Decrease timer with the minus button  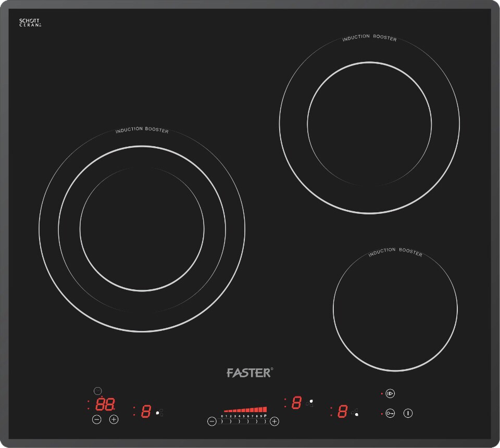pos(96,419)
